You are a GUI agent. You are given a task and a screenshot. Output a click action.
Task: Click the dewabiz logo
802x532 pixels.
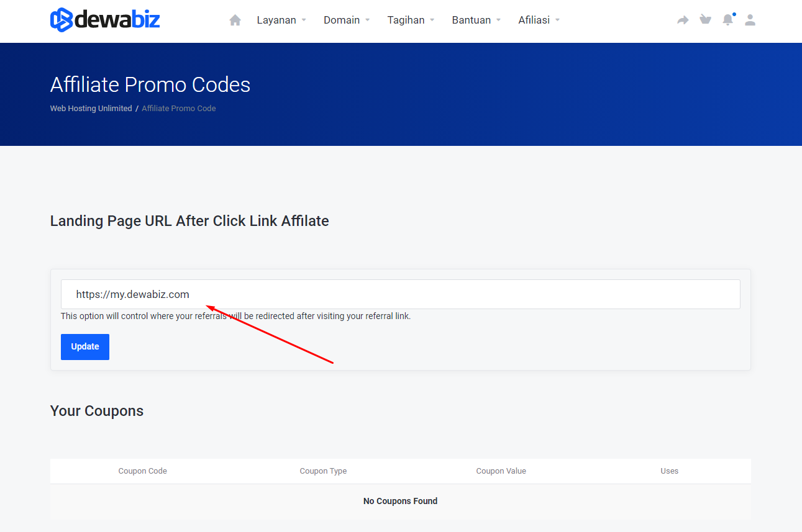[105, 20]
